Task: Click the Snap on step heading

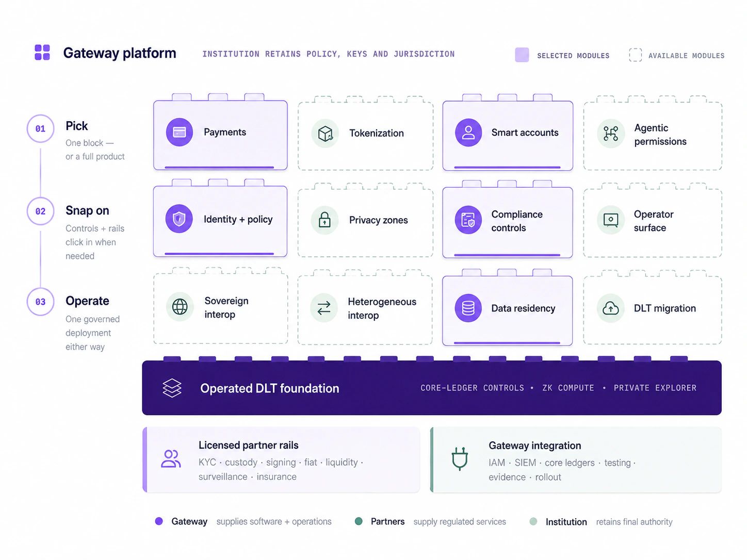Action: 87,210
